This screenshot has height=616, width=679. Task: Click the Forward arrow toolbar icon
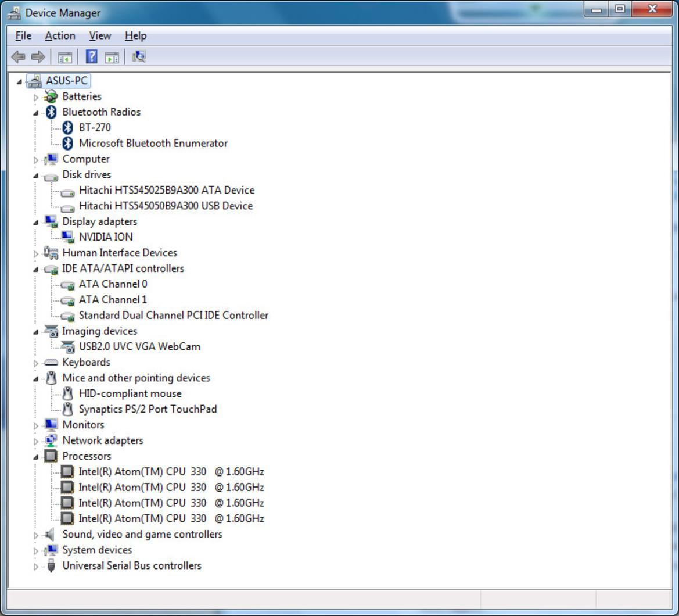[x=38, y=57]
